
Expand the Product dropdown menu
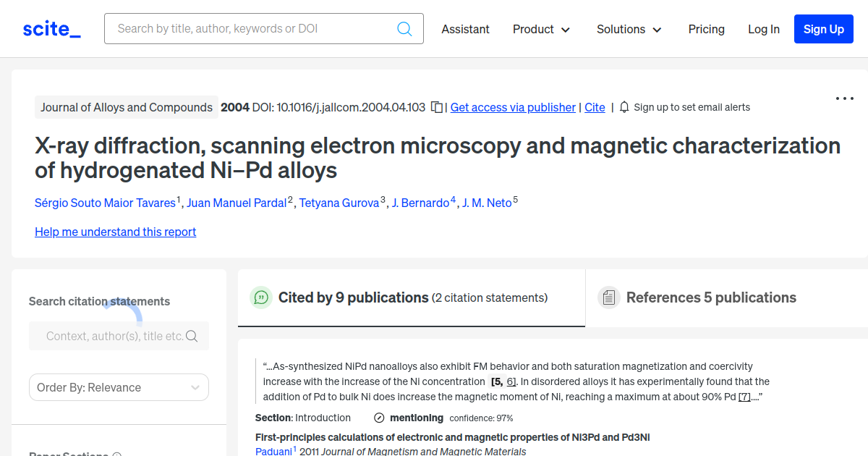click(542, 29)
